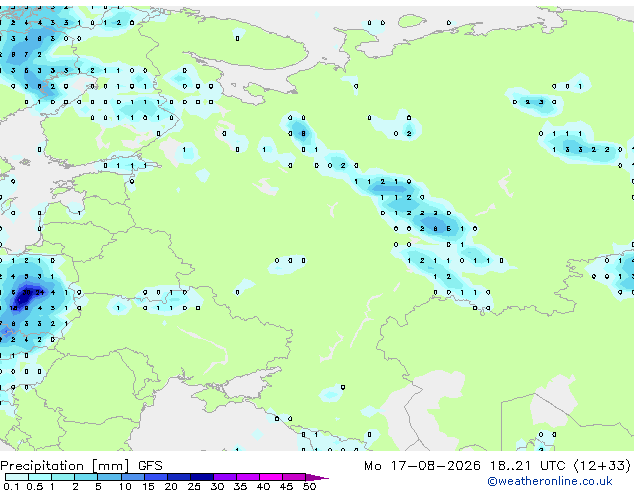Click the 1–2 mm legend color box
The image size is (634, 490).
[x=63, y=477]
